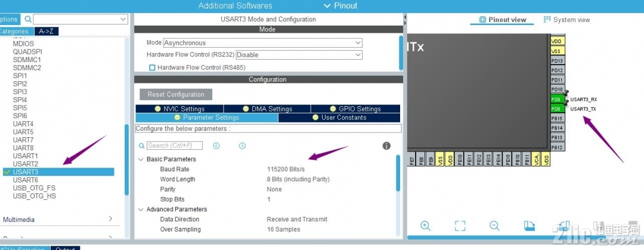Select the VCAP pin on the bottom edge
The image size is (644, 250).
click(x=537, y=159)
